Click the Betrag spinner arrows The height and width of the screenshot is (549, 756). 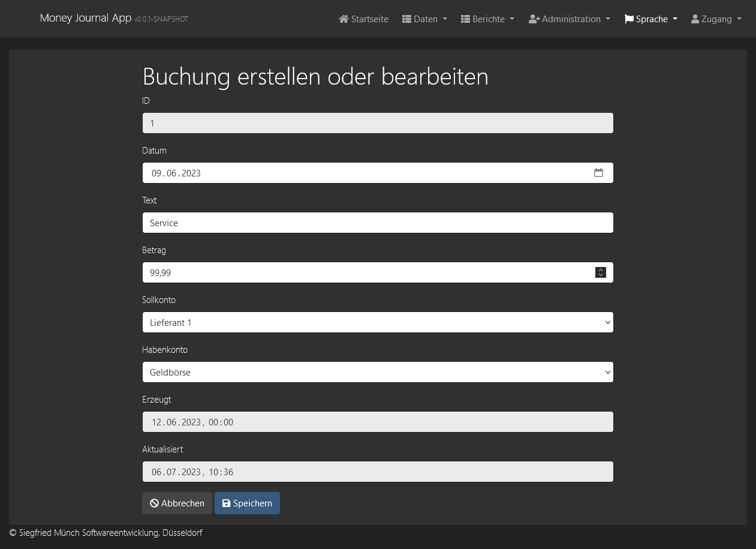[600, 272]
